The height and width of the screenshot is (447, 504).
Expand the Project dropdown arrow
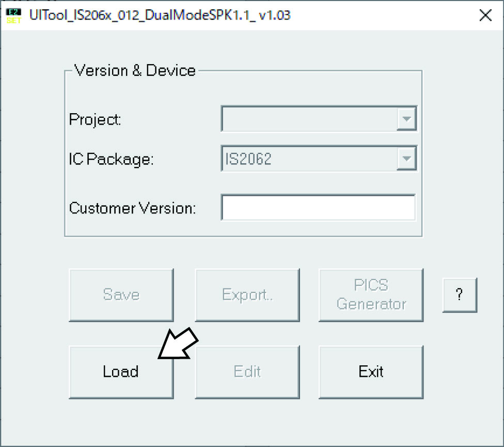pyautogui.click(x=406, y=120)
